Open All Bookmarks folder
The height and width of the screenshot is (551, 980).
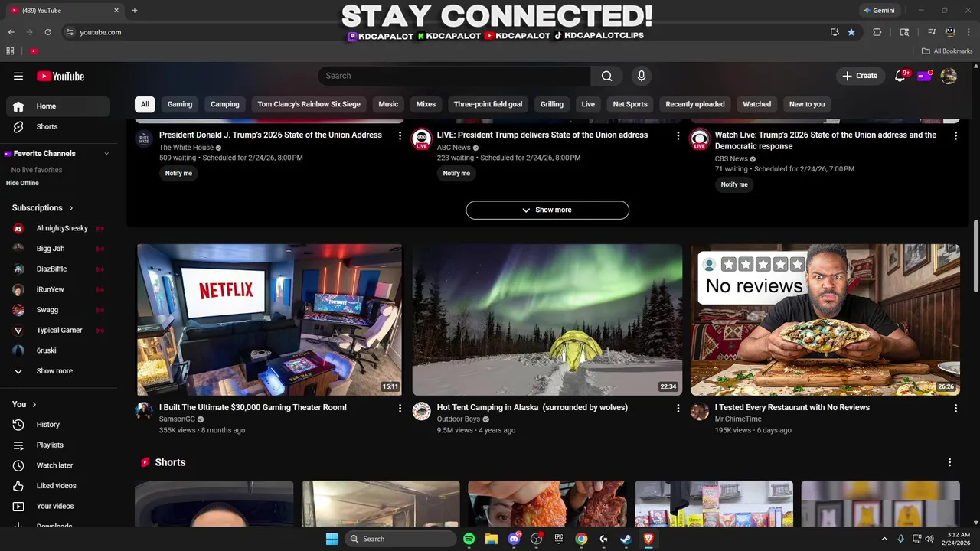947,51
